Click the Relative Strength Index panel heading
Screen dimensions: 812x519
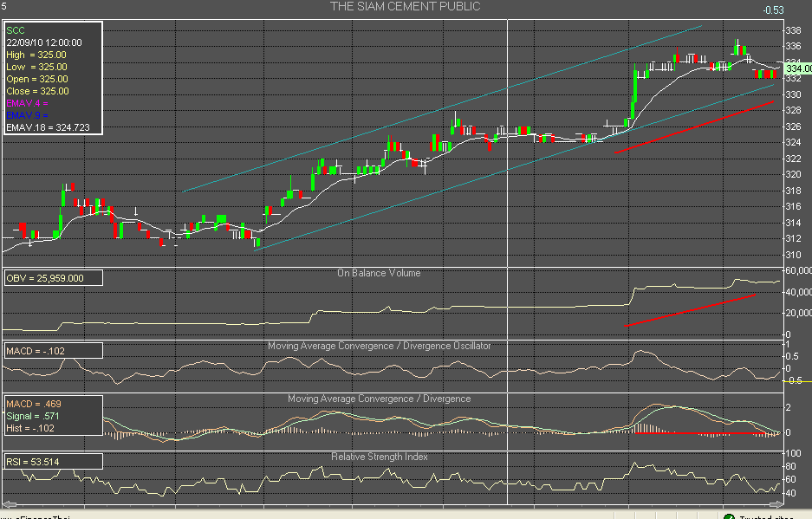pos(380,457)
